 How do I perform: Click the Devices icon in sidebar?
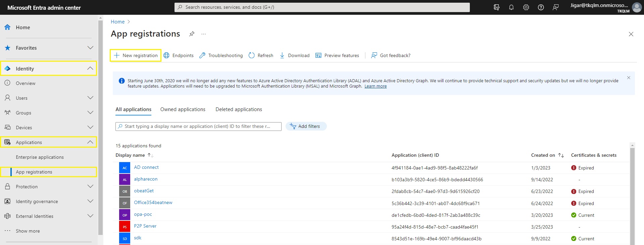coord(7,127)
